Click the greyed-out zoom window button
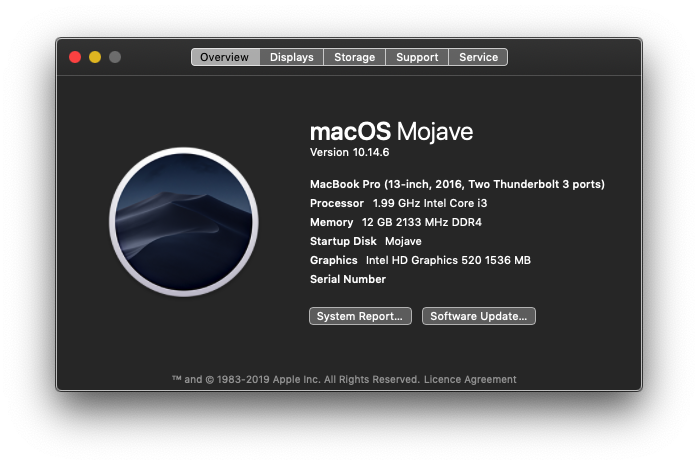This screenshot has width=698, height=465. tap(115, 57)
